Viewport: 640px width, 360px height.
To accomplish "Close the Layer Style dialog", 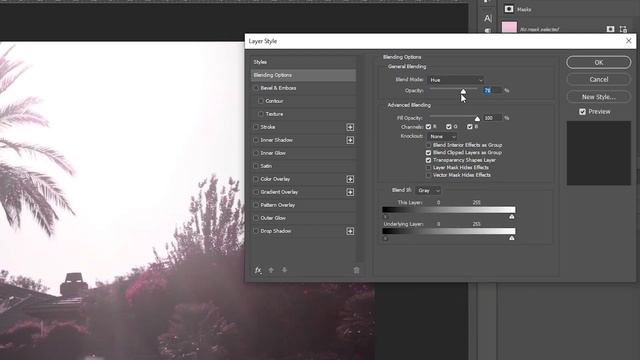I will point(629,41).
